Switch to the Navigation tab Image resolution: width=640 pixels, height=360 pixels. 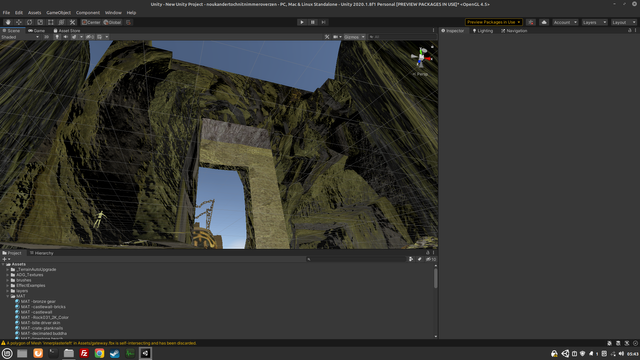[x=514, y=31]
